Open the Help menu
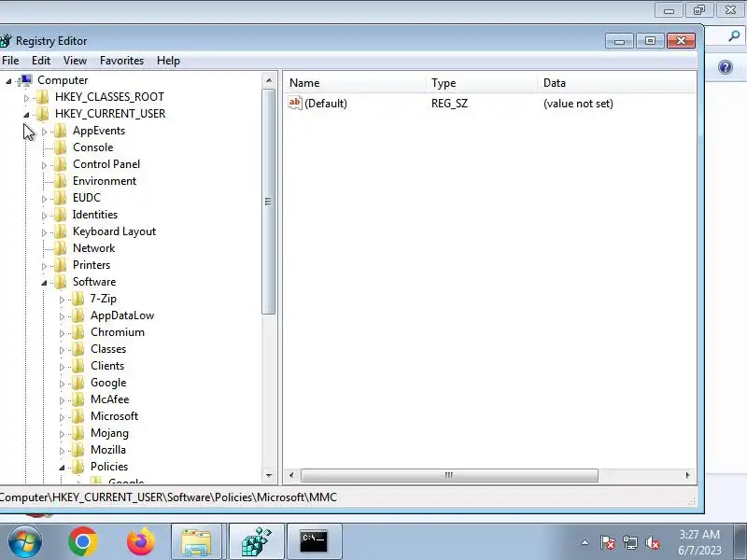 [x=168, y=61]
